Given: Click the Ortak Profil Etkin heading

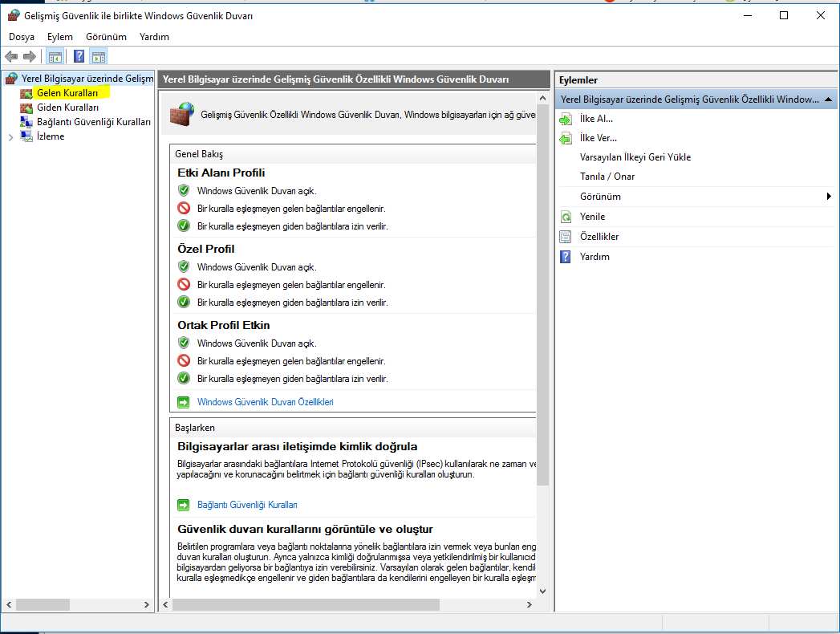Looking at the screenshot, I should pyautogui.click(x=223, y=325).
